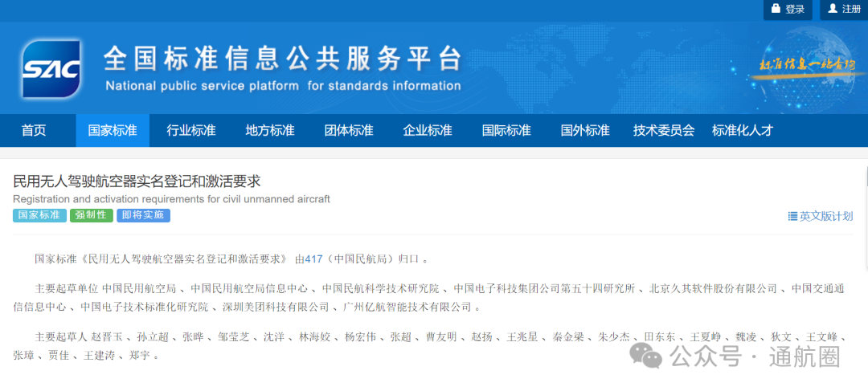Click the user icon beside 注册
Viewport: 868px width, 391px height.
tap(832, 8)
